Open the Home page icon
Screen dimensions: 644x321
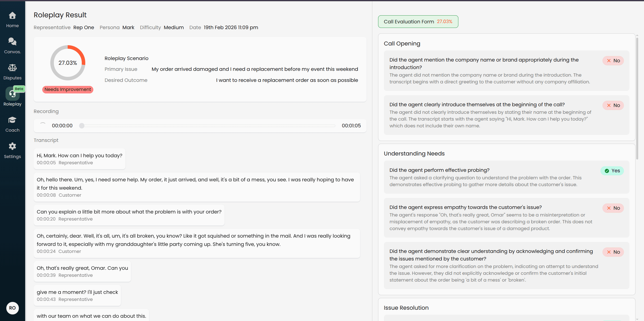click(x=12, y=16)
